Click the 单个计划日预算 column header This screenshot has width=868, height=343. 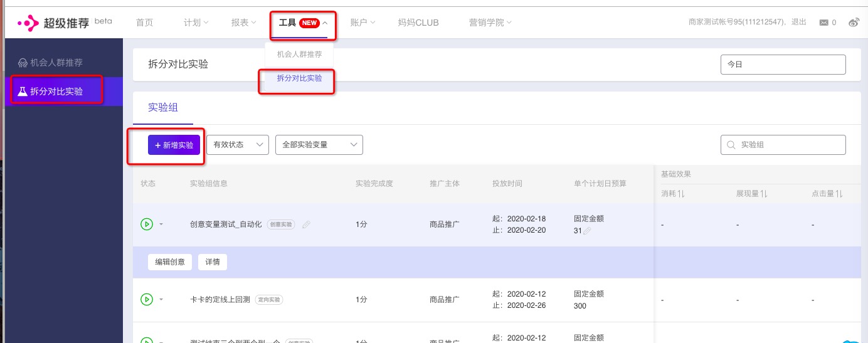point(600,184)
